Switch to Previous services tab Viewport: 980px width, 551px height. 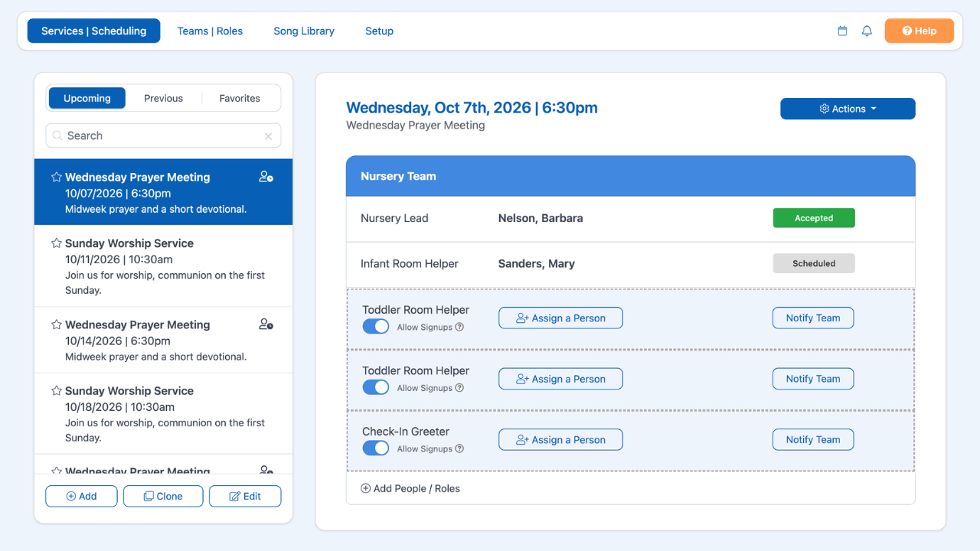(x=164, y=98)
